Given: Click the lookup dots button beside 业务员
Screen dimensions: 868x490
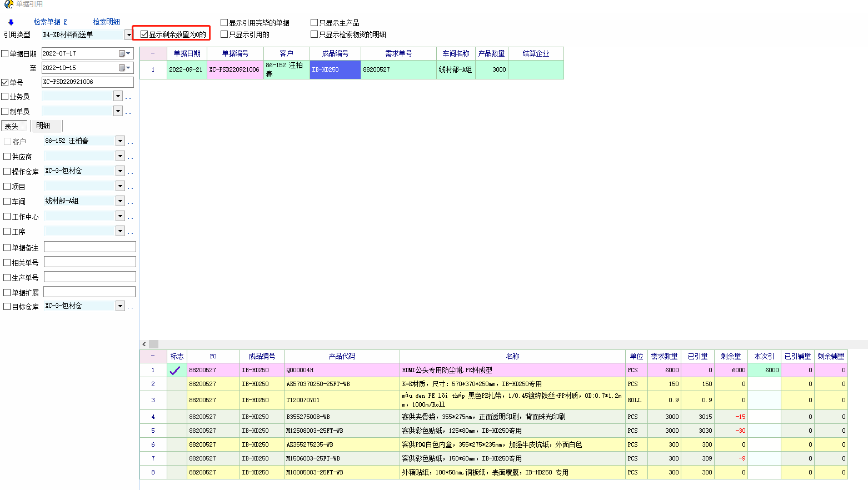Looking at the screenshot, I should [x=128, y=97].
